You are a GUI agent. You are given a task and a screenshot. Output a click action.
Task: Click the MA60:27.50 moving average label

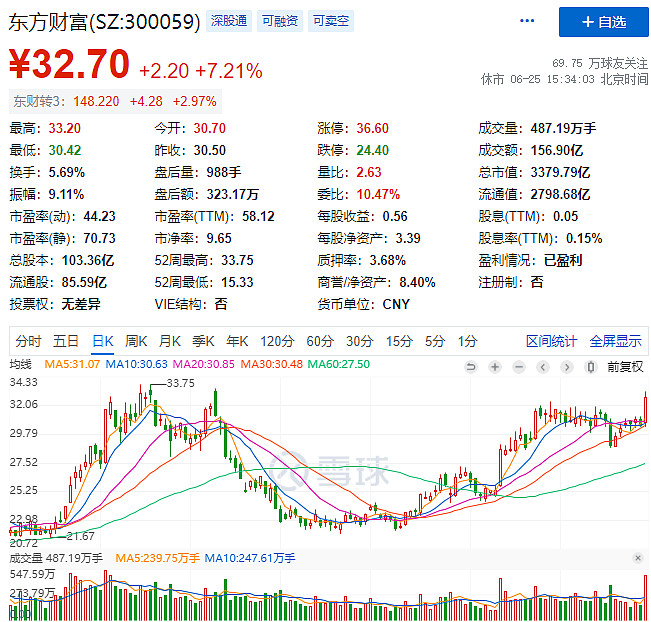click(x=338, y=364)
